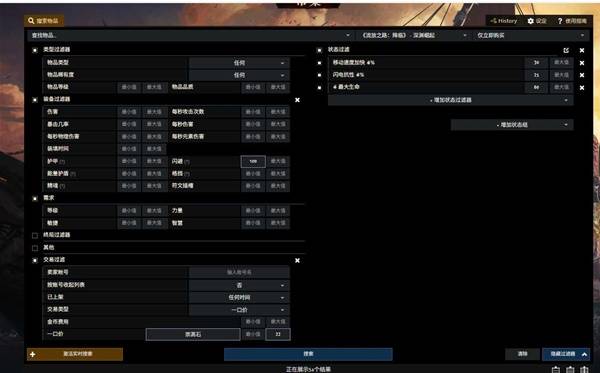The height and width of the screenshot is (373, 600).
Task: Click the 移动速度加快 minimum value field
Action: point(536,62)
